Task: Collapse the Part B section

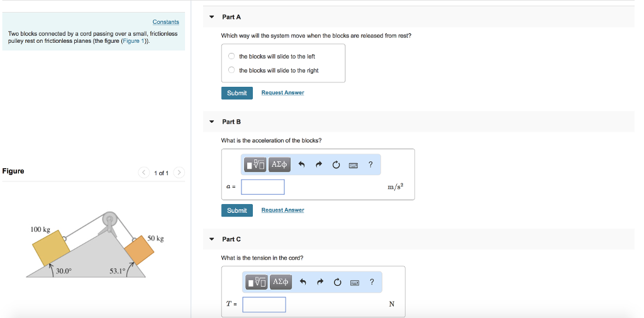Action: point(212,122)
